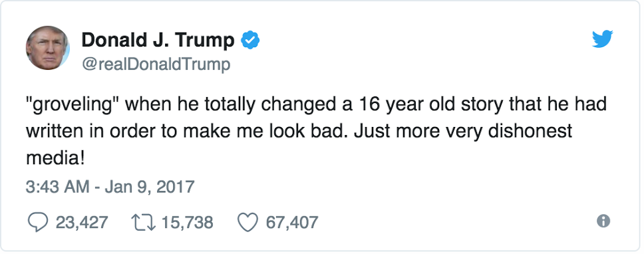Viewport: 644px width, 254px height.
Task: Reply using the speech bubble icon
Action: coord(37,222)
